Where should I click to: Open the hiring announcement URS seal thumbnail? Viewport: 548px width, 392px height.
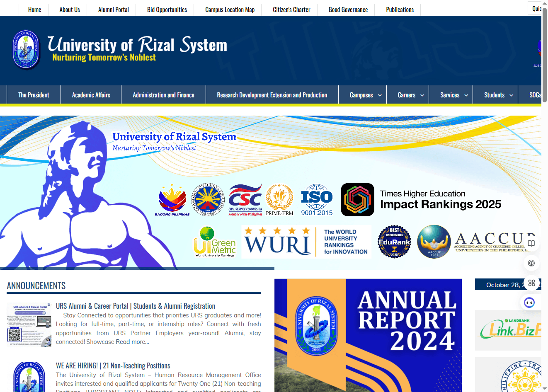tap(29, 377)
